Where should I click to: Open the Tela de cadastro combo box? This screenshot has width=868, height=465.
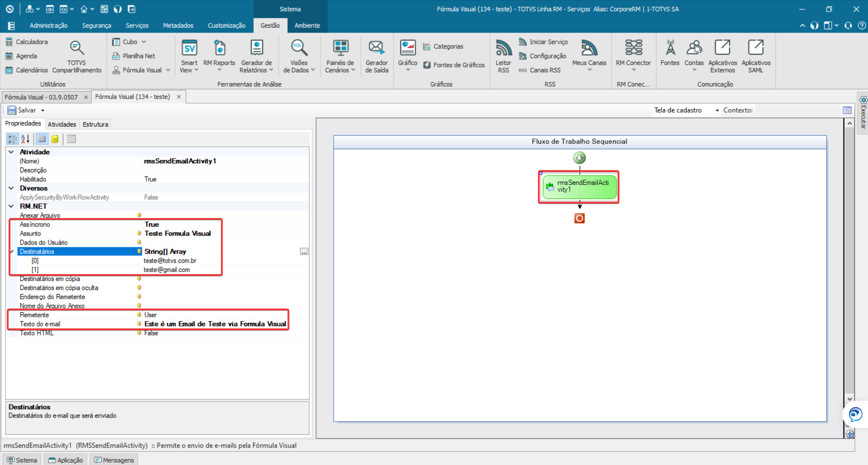(x=686, y=110)
